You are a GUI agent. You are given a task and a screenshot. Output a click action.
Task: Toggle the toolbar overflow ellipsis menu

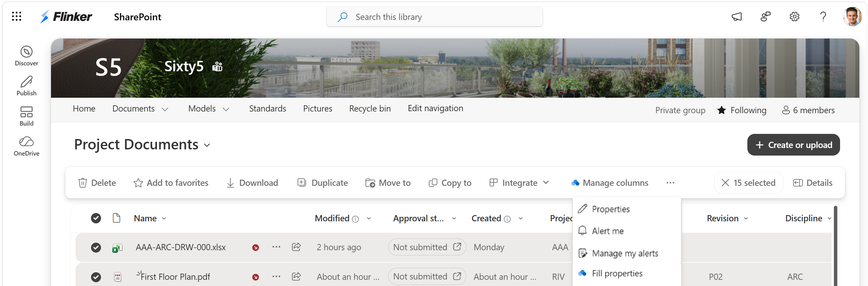pyautogui.click(x=670, y=183)
